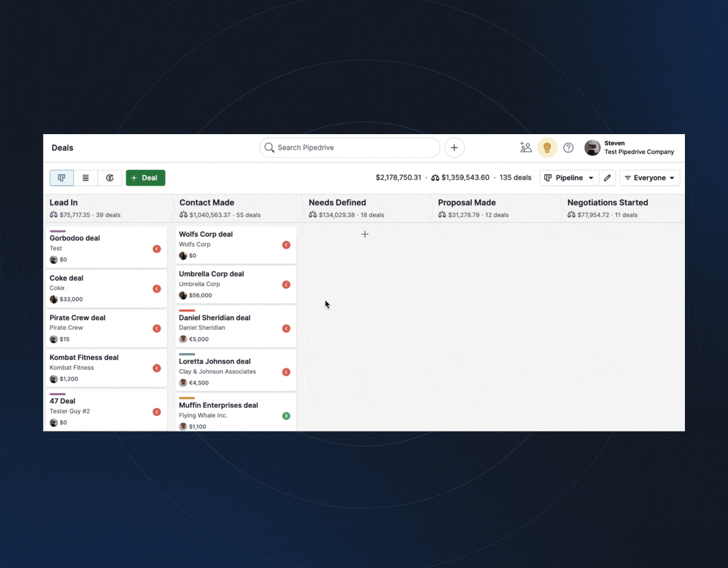Click the green Deal button
Screen dimensions: 728x568
pos(145,177)
